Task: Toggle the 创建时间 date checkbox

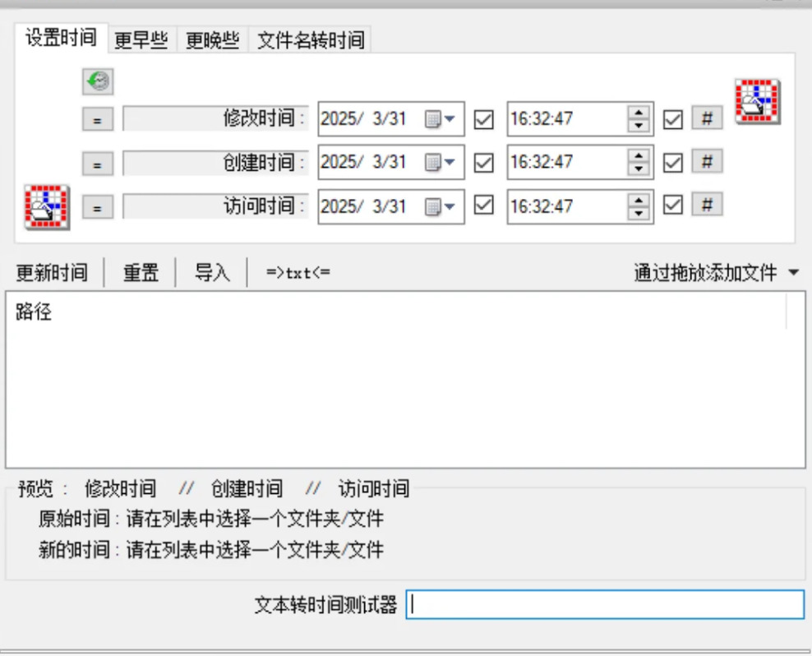Action: point(484,163)
